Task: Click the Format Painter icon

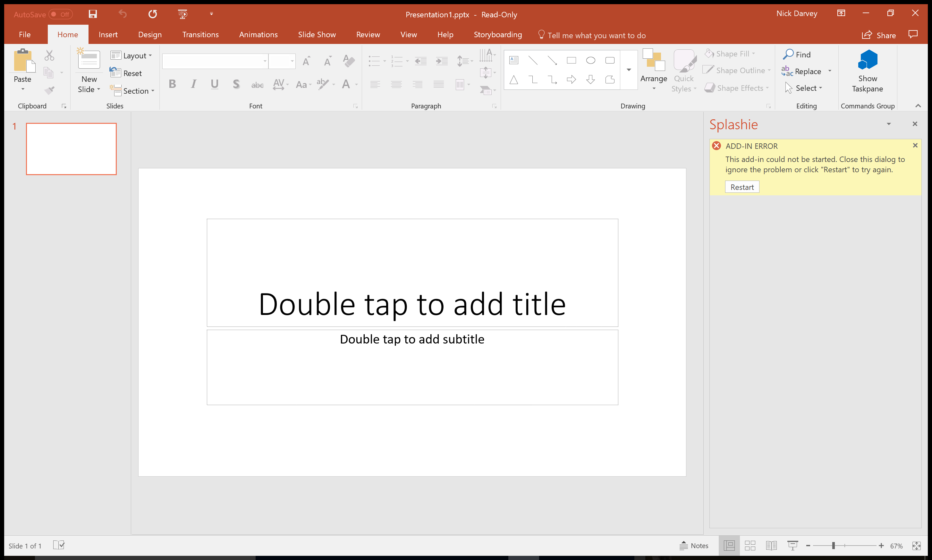Action: pyautogui.click(x=49, y=90)
